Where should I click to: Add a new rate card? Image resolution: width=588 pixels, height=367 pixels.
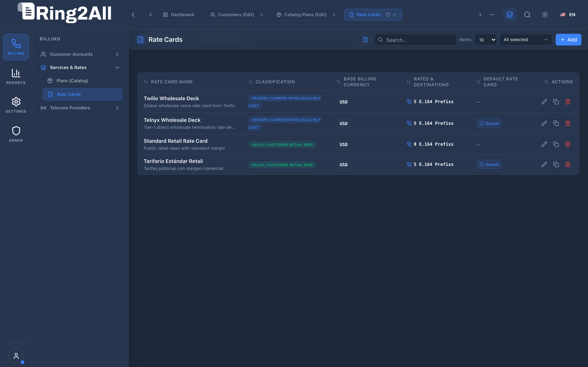pos(568,40)
